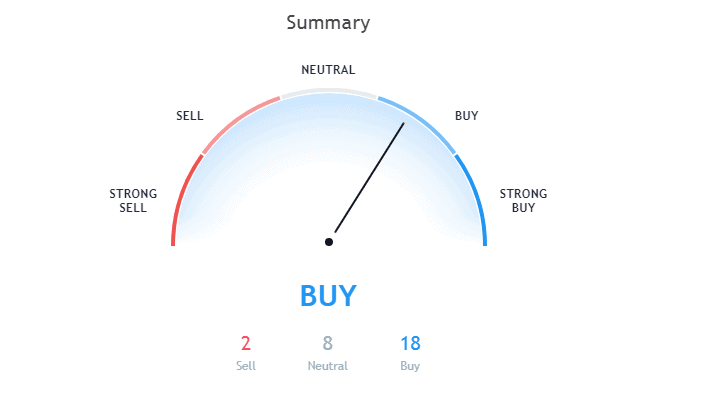The width and height of the screenshot is (715, 393).
Task: Click the Neutral caption under 8
Action: (327, 366)
